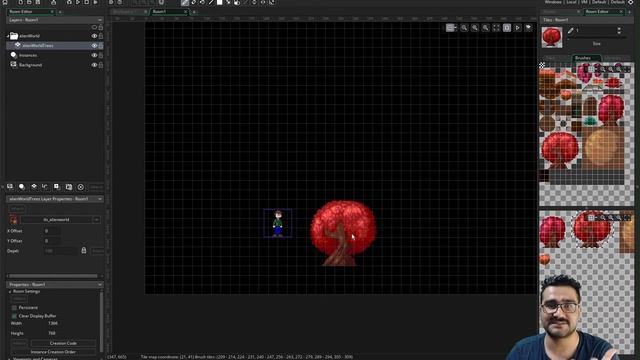Open Properties - Room1 panel dropdown
This screenshot has height=360, width=640.
(x=100, y=284)
